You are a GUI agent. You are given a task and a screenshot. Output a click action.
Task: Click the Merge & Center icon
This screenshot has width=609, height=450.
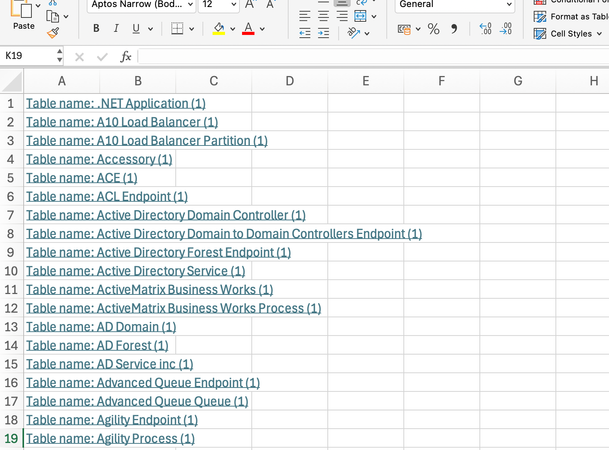pos(360,16)
